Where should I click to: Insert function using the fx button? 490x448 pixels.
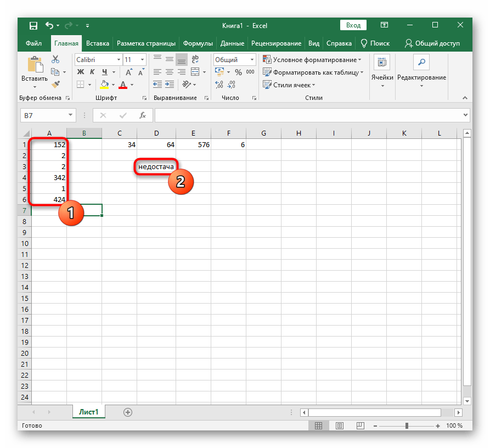tap(143, 115)
